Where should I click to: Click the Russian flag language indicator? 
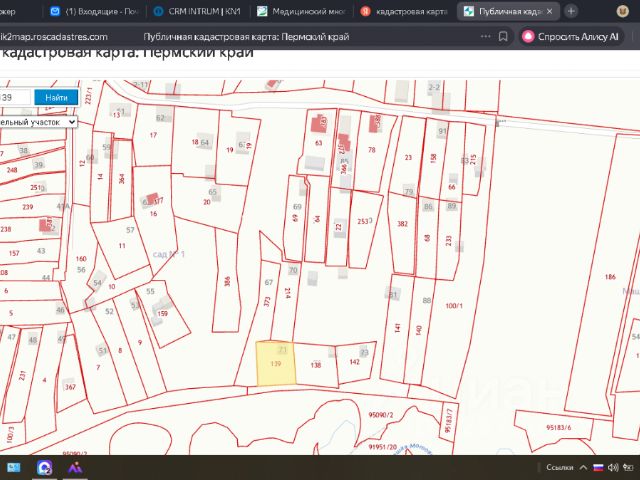tap(598, 467)
